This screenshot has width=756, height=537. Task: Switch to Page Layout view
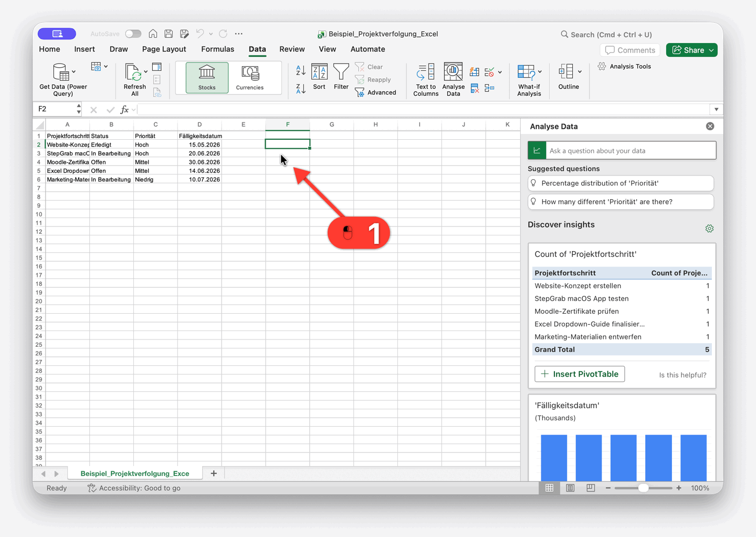[570, 488]
